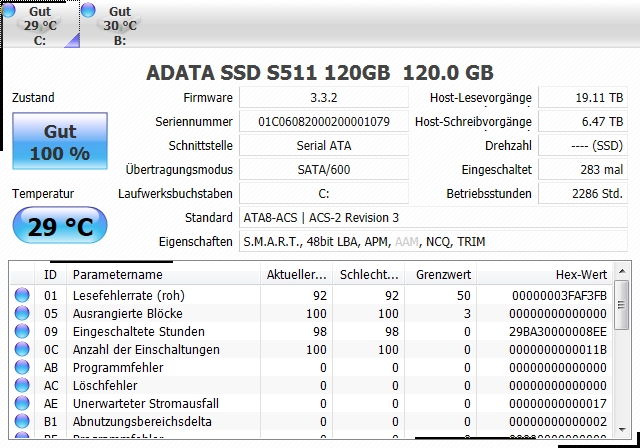
Task: Click the serial number field 01C06082000200001079
Action: click(x=324, y=122)
